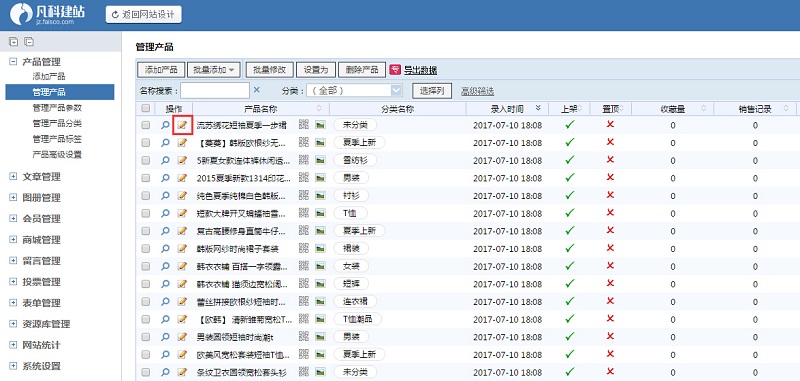
Task: Open 管理产品参数 in the sidebar
Action: click(x=57, y=108)
